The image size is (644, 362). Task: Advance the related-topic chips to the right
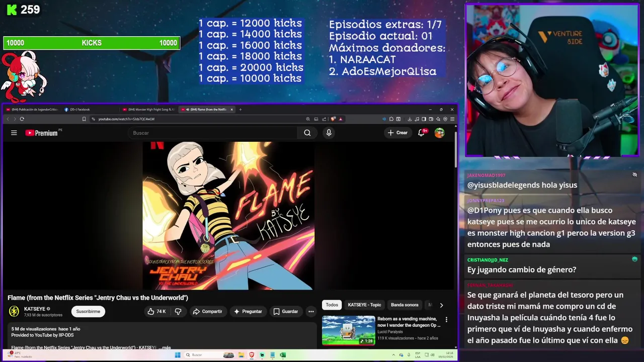(441, 305)
